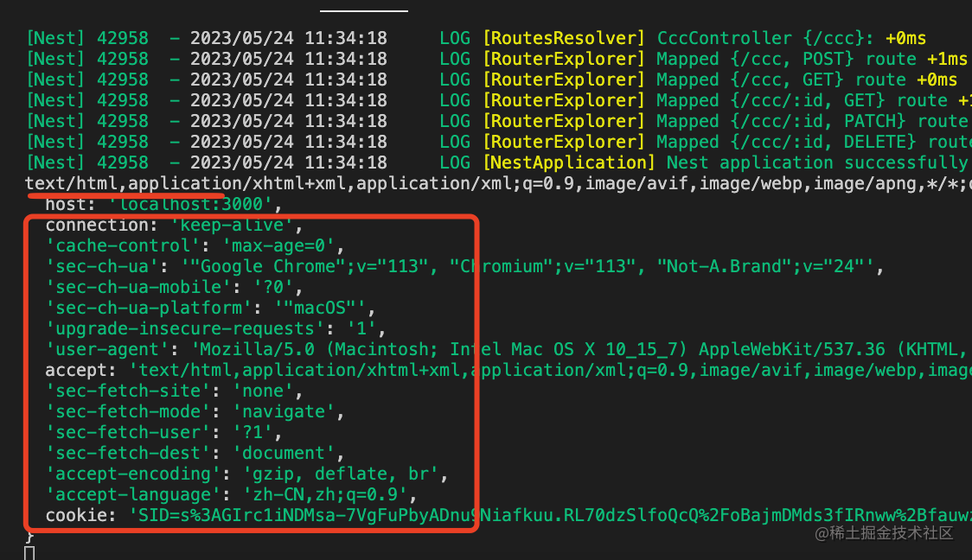
Task: Click the connection 'keep-alive' header line
Action: (174, 225)
